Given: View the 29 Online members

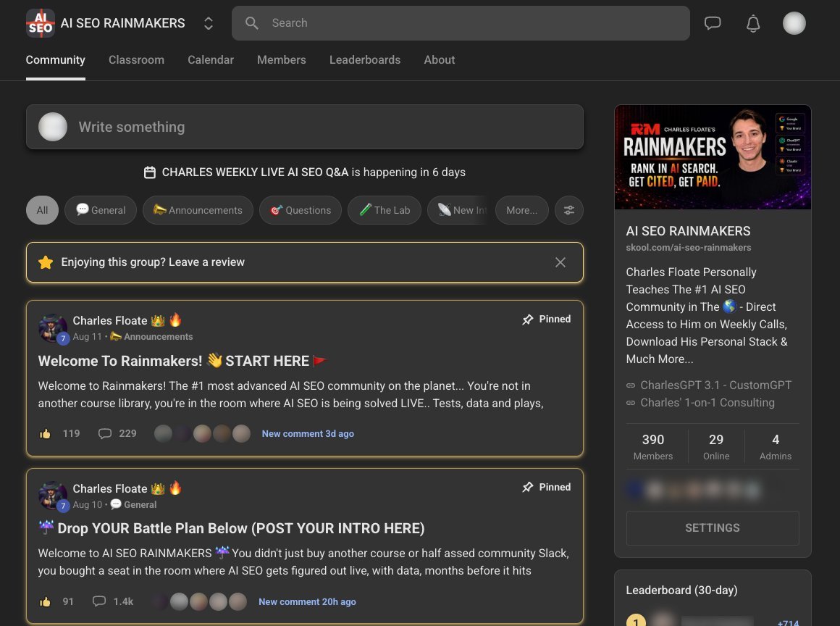Looking at the screenshot, I should click(716, 447).
